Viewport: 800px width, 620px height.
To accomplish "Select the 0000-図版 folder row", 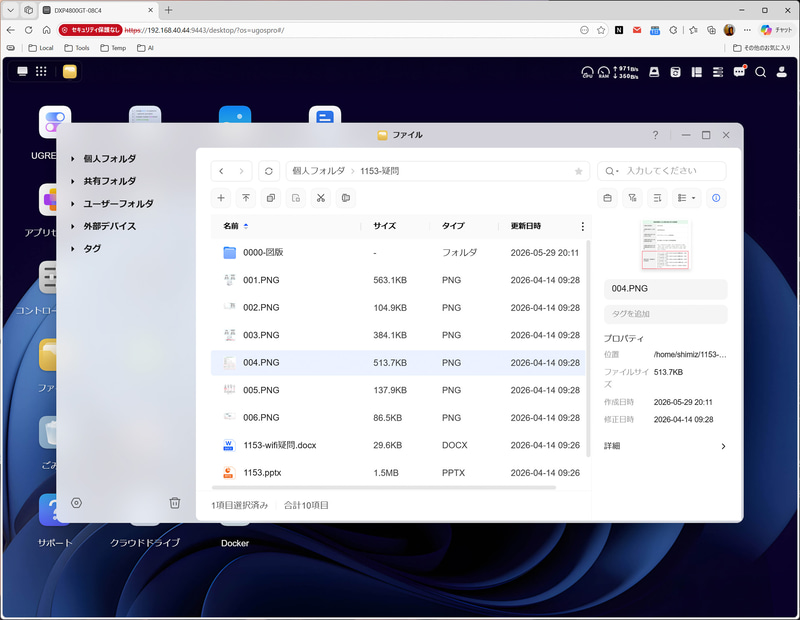I will [x=398, y=253].
